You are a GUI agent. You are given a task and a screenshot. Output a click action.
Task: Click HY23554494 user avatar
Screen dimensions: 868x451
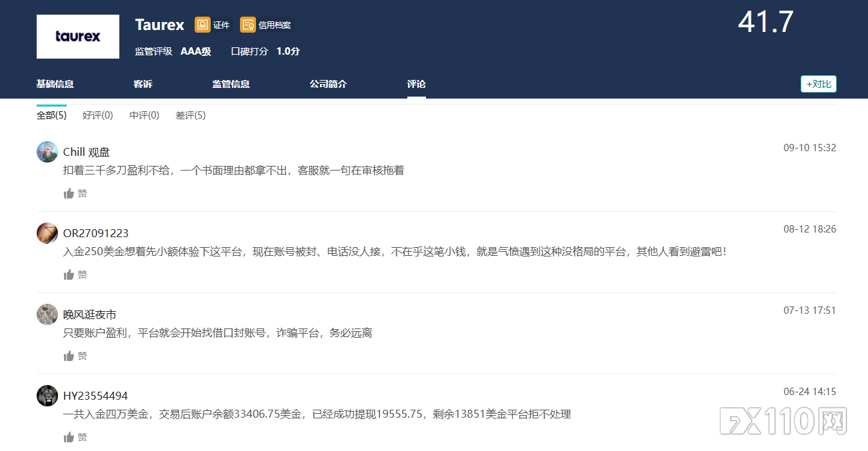pyautogui.click(x=47, y=396)
